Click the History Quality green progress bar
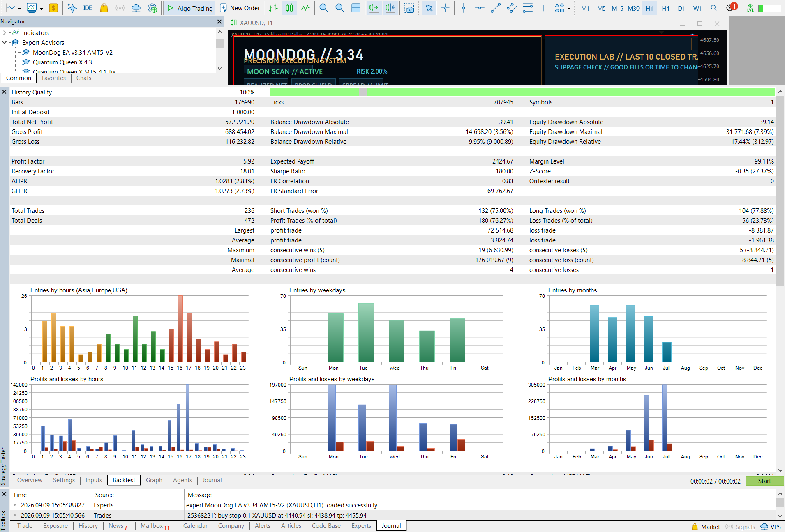 (x=522, y=92)
